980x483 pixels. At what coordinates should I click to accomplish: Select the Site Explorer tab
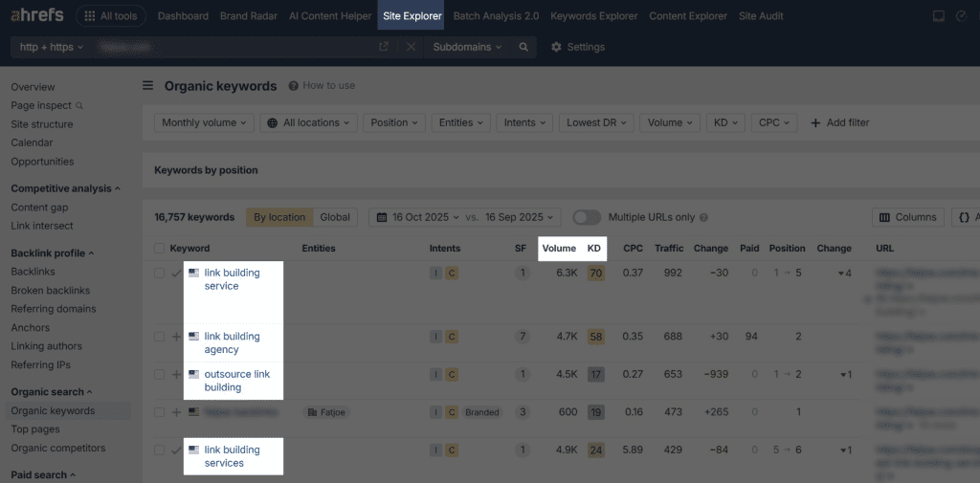(x=412, y=16)
